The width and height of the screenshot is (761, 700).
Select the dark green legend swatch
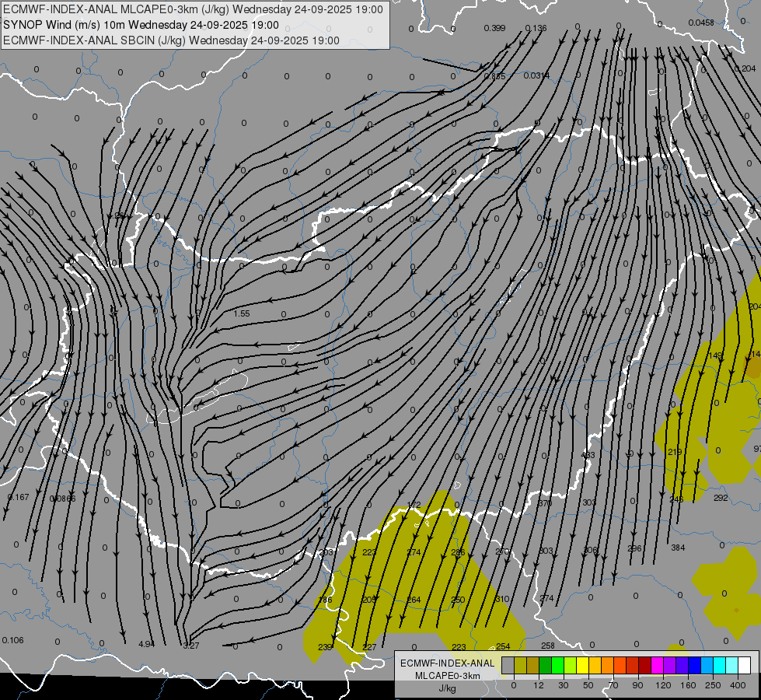tap(545, 666)
